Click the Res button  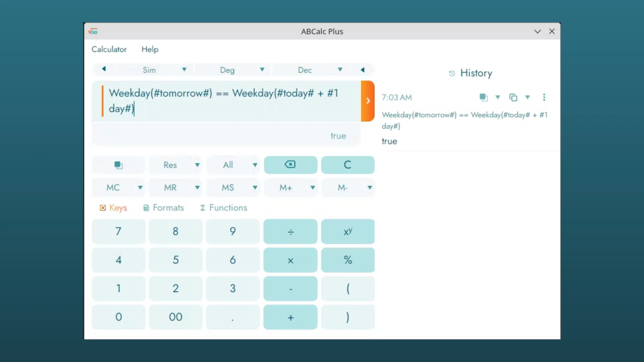pos(170,165)
